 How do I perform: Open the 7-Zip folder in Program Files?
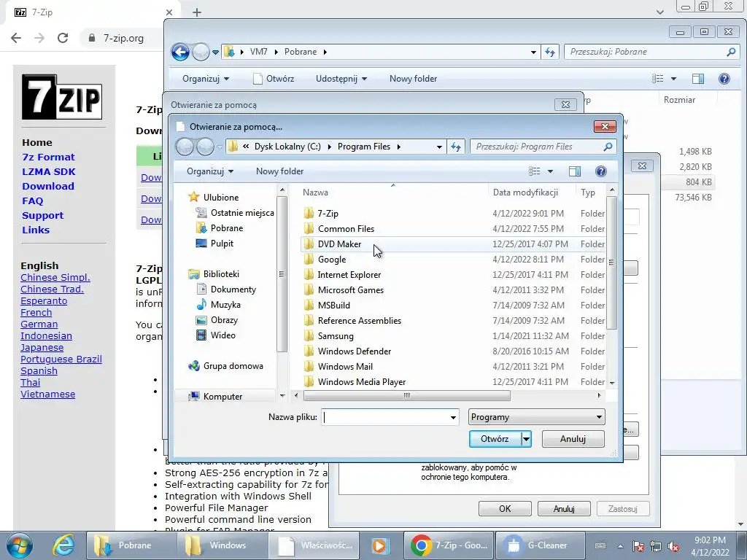(328, 214)
